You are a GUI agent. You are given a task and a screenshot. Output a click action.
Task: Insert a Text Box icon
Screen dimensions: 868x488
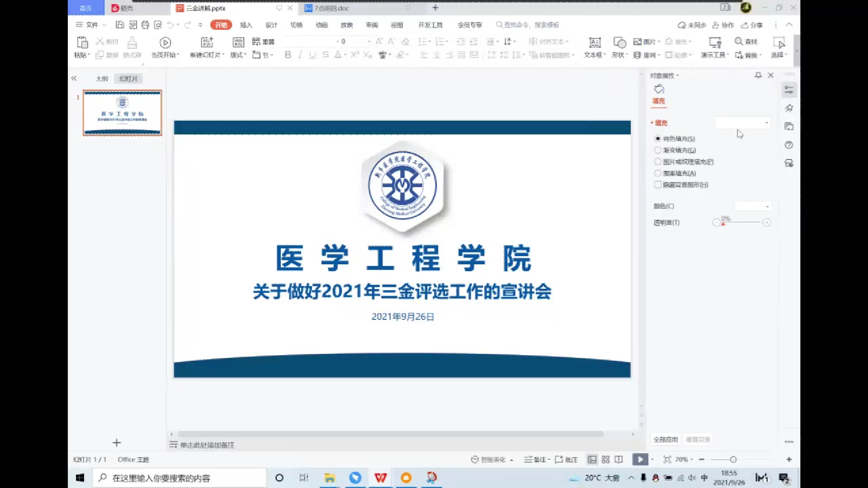pyautogui.click(x=594, y=43)
